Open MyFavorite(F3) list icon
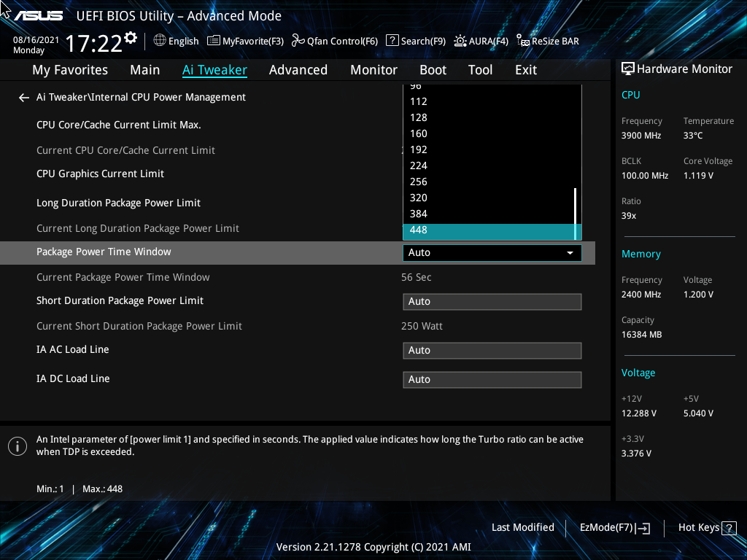Viewport: 747px width, 560px height. [x=214, y=41]
